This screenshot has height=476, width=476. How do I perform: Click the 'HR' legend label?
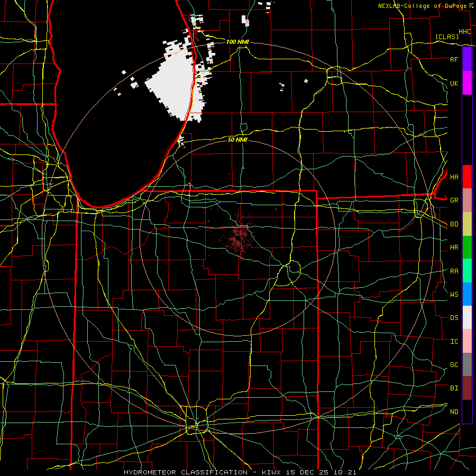[x=454, y=248]
